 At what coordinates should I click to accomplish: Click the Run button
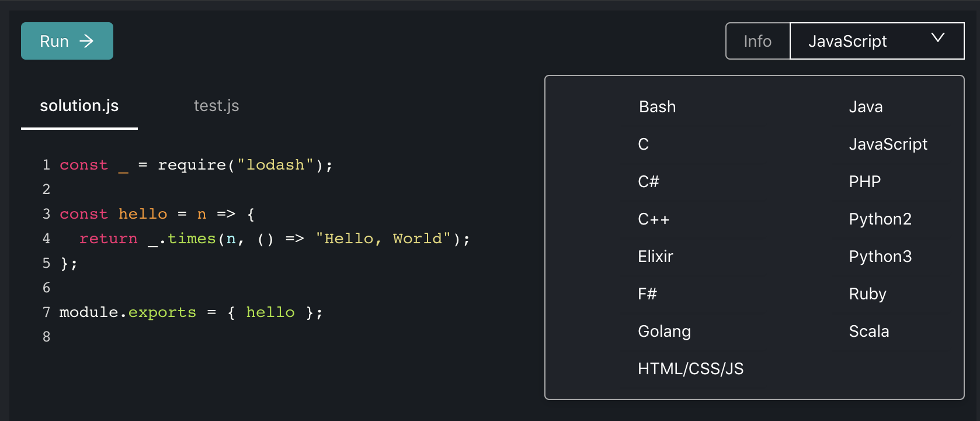(67, 41)
